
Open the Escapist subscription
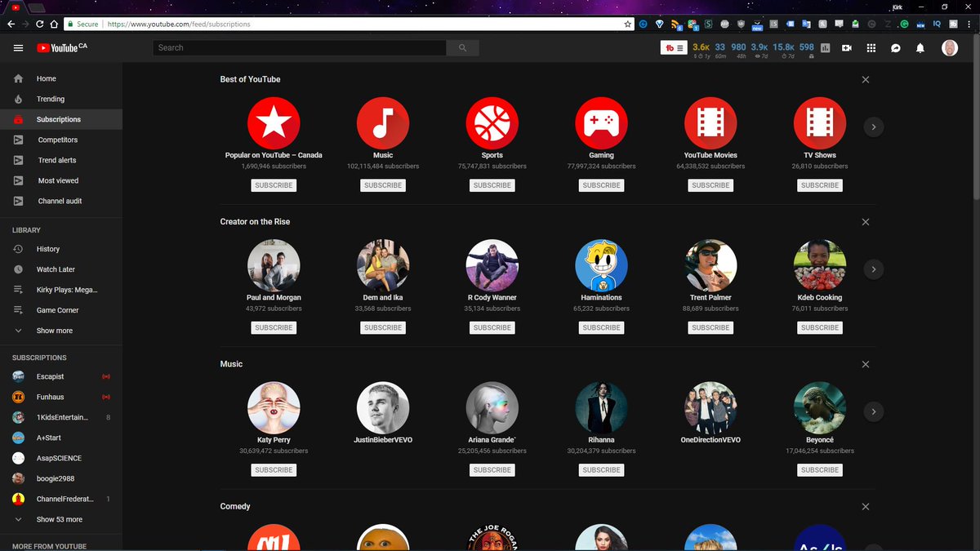pos(61,376)
